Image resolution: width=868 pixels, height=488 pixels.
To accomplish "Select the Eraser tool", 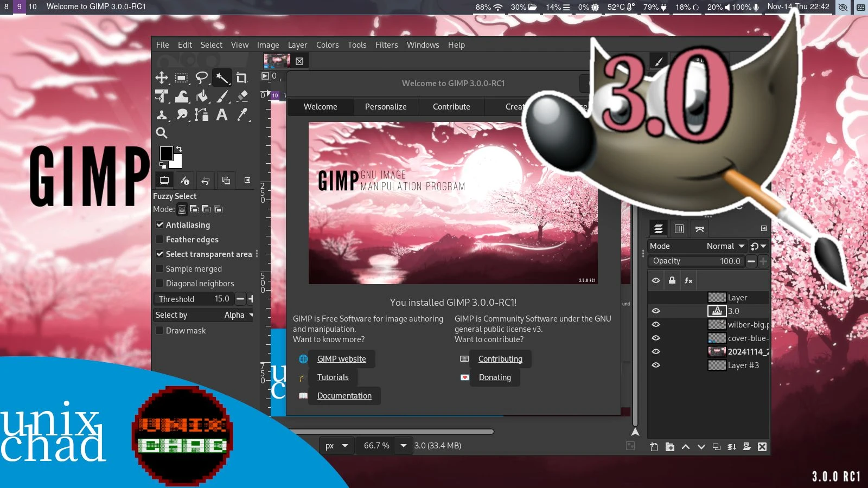I will click(x=242, y=96).
